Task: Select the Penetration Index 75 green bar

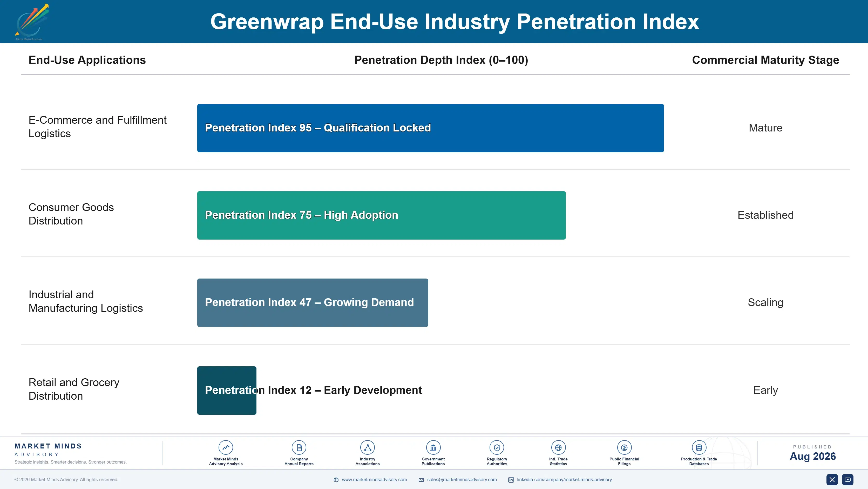Action: tap(381, 215)
